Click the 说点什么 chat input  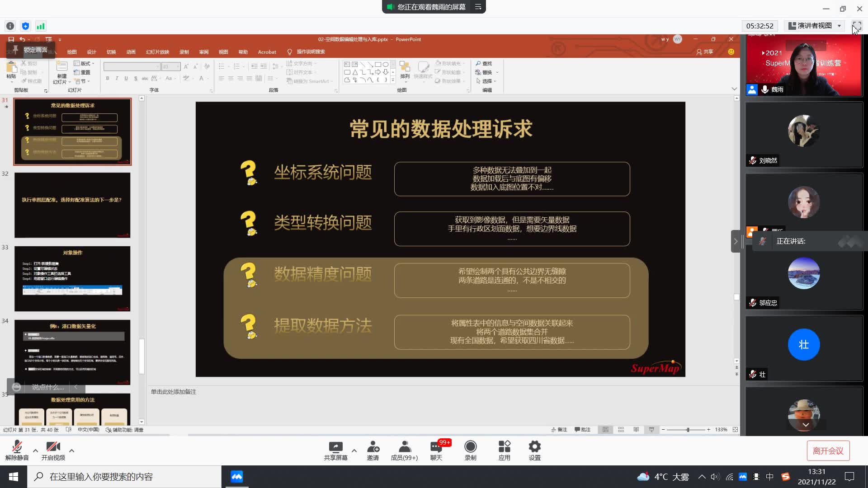[x=48, y=387]
